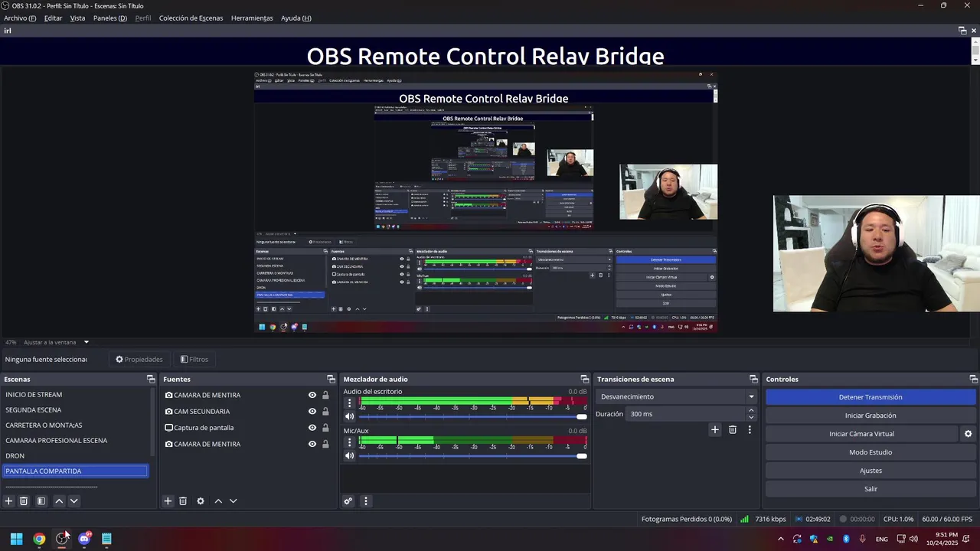This screenshot has height=551, width=980.
Task: Hide the last CAMARA DE MENTIRA source
Action: [312, 444]
